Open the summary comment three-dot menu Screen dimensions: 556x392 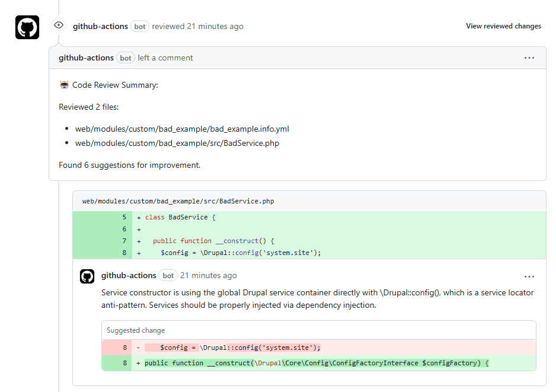529,58
